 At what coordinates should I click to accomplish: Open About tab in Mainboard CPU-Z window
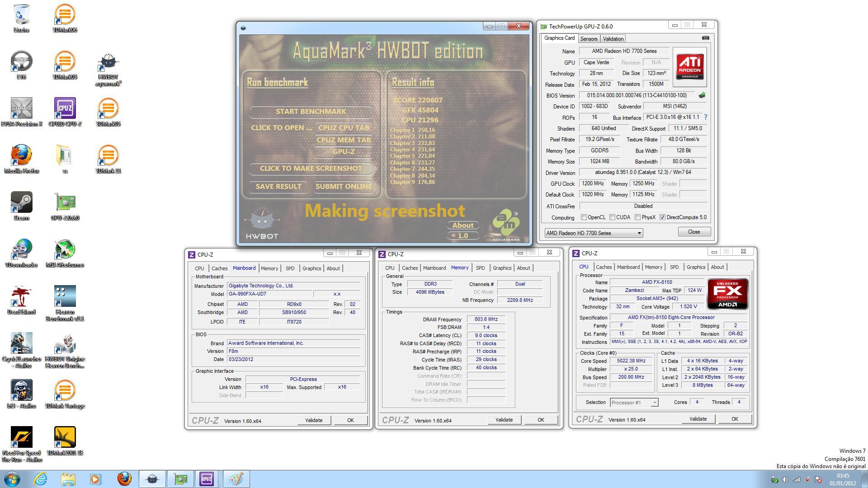[333, 268]
